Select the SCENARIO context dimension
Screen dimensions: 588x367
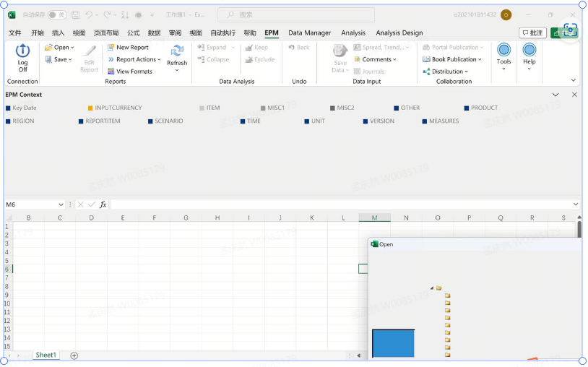click(x=165, y=121)
